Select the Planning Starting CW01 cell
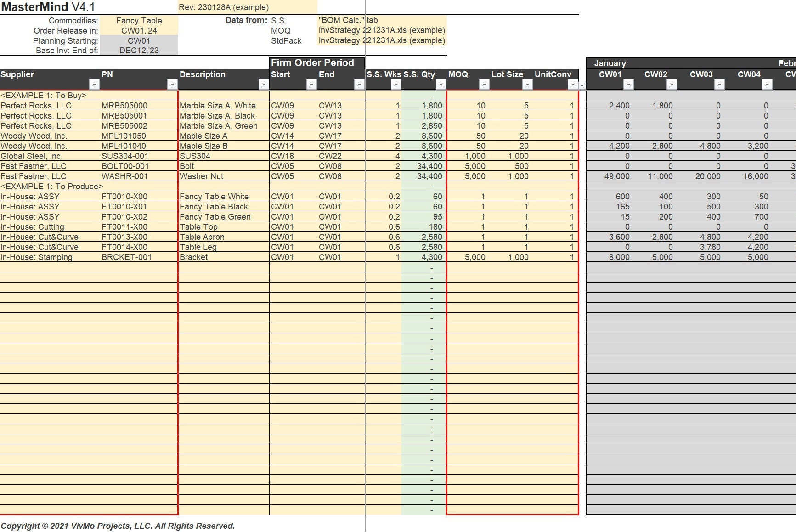The width and height of the screenshot is (796, 532). click(x=138, y=41)
